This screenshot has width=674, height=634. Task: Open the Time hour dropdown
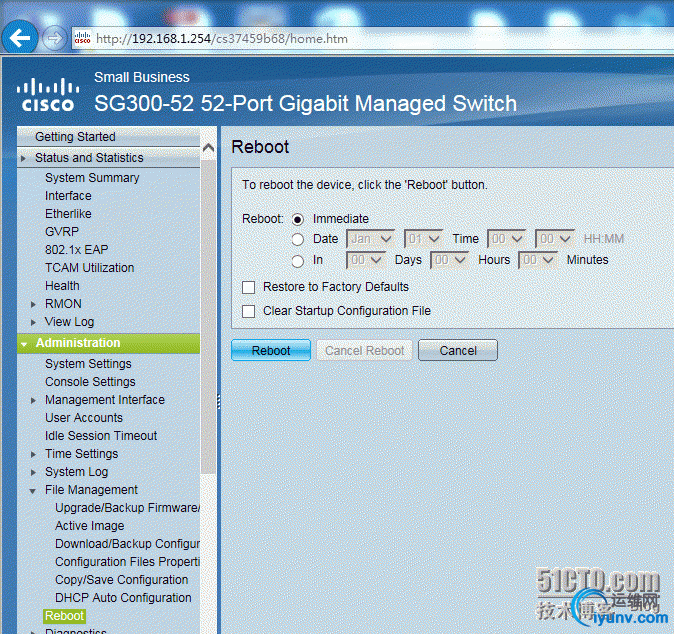coord(506,239)
